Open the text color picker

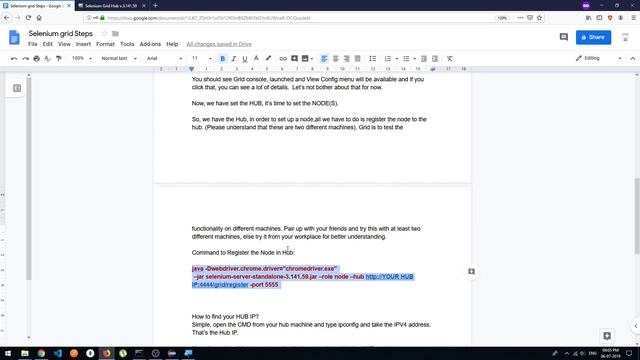point(256,59)
